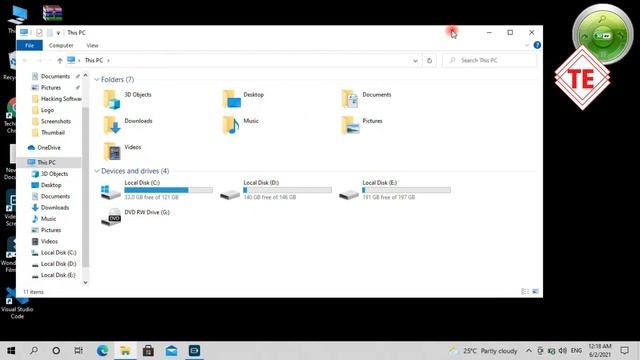Collapse the Devices and drives (4) section
640x360 pixels.
[97, 171]
